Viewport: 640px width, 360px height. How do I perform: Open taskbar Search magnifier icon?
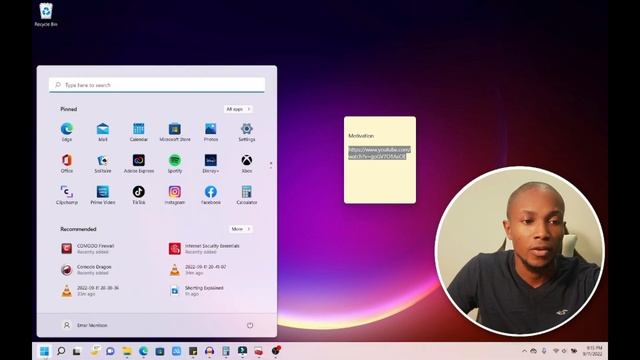pos(61,351)
